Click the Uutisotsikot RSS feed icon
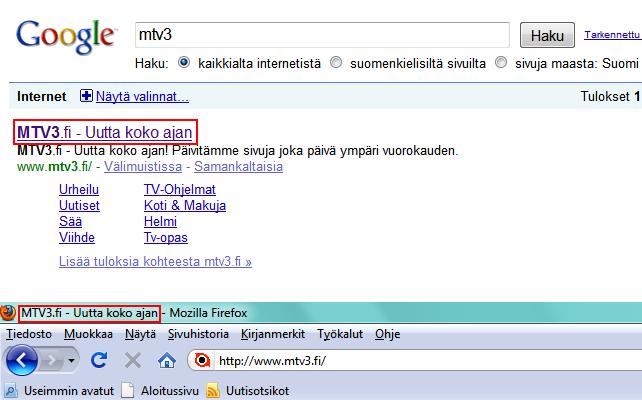Screen dimensions: 642x400 click(213, 391)
